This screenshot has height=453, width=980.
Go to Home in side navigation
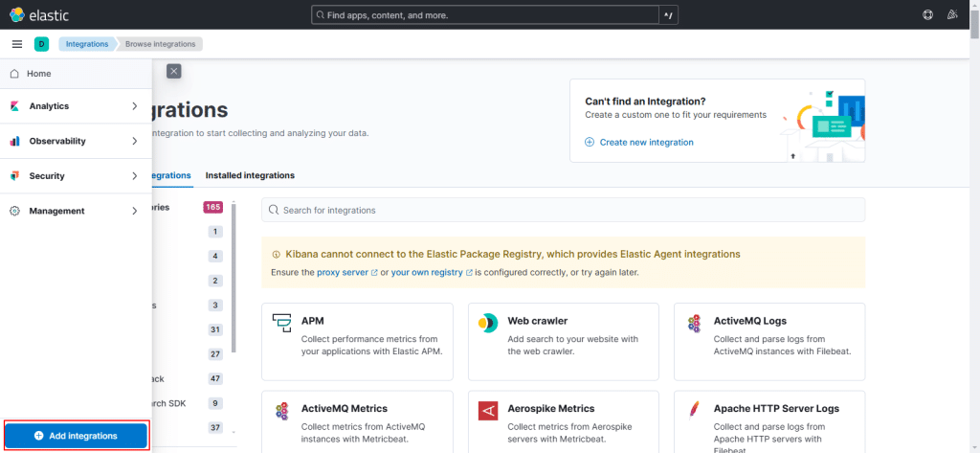coord(39,74)
